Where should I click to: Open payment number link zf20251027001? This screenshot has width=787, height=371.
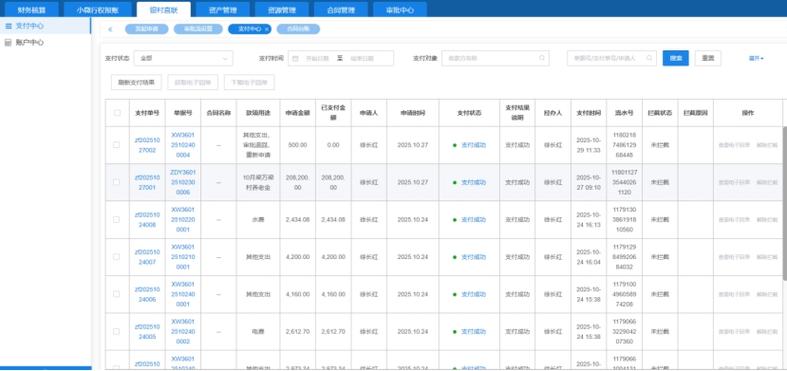click(147, 182)
